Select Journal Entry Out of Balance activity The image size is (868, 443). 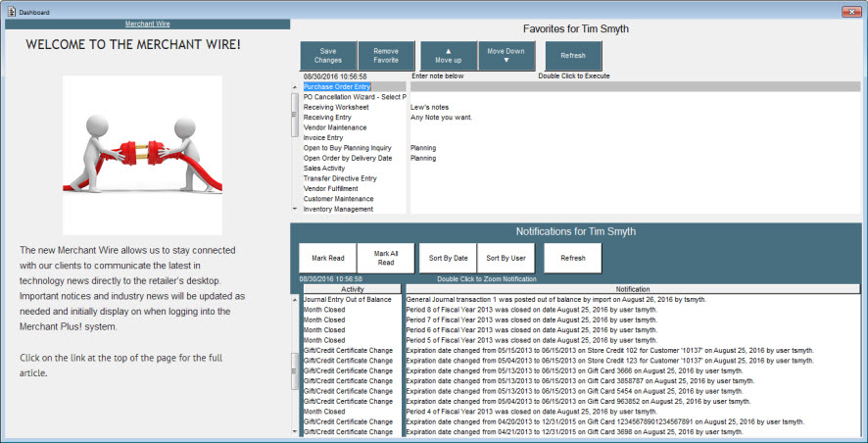pyautogui.click(x=347, y=300)
